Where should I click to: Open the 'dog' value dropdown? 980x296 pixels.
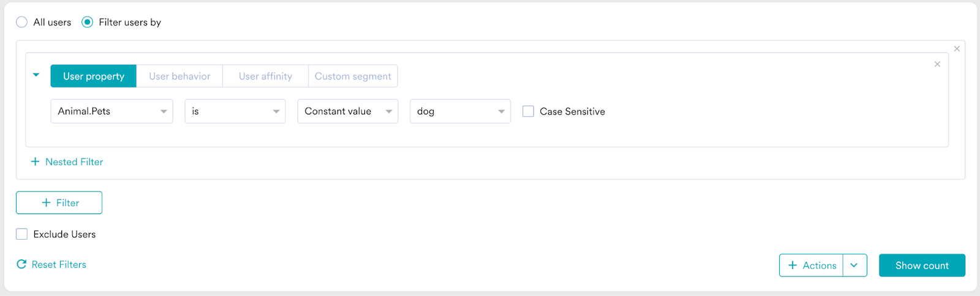[x=460, y=111]
